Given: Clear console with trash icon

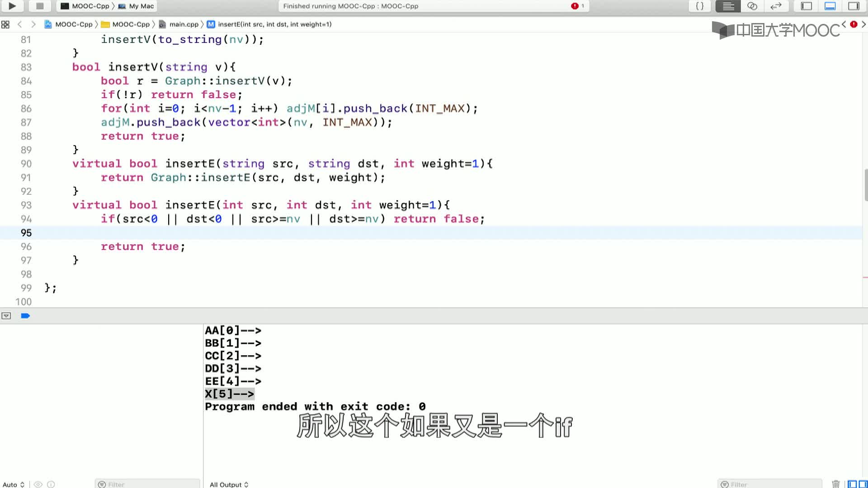Looking at the screenshot, I should [835, 484].
